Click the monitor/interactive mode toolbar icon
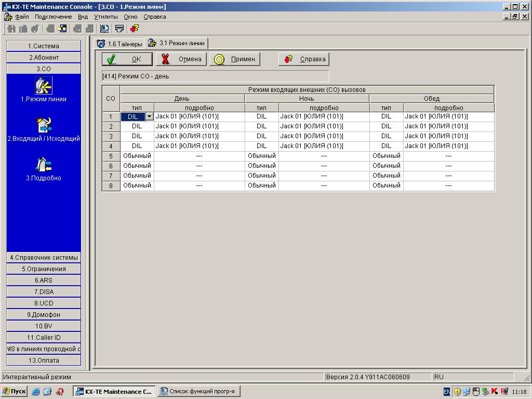 pos(104,29)
